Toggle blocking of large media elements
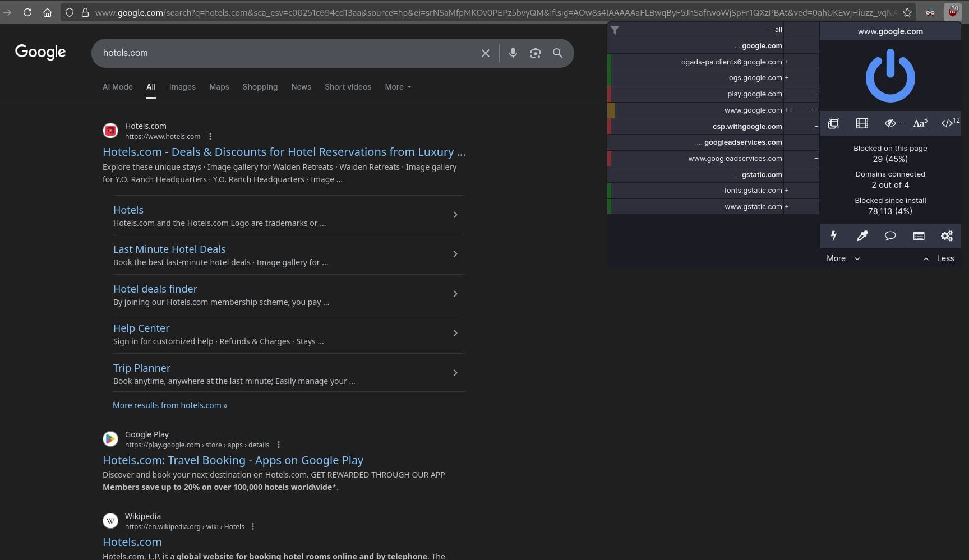 pyautogui.click(x=862, y=123)
